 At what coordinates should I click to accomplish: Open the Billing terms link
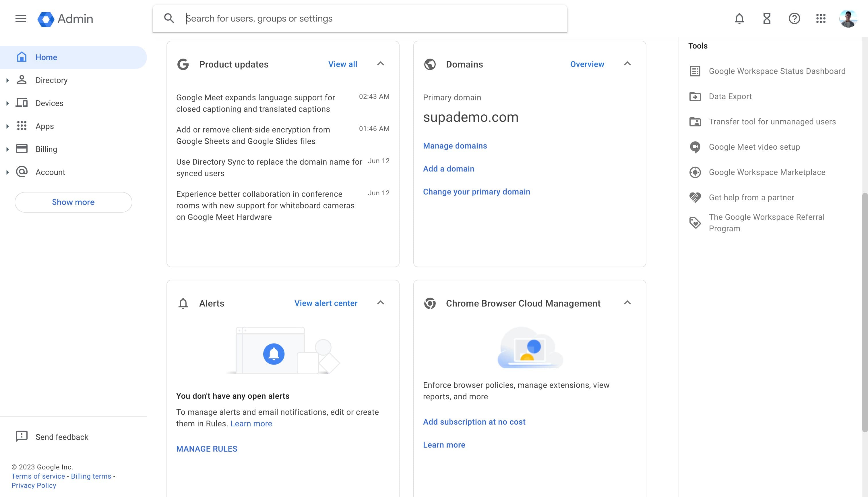91,476
